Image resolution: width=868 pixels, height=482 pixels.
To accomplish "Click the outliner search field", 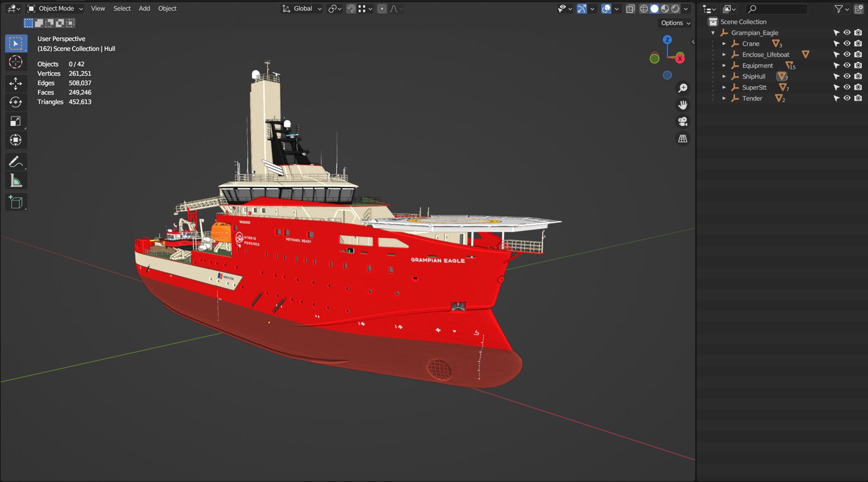I will click(x=776, y=9).
